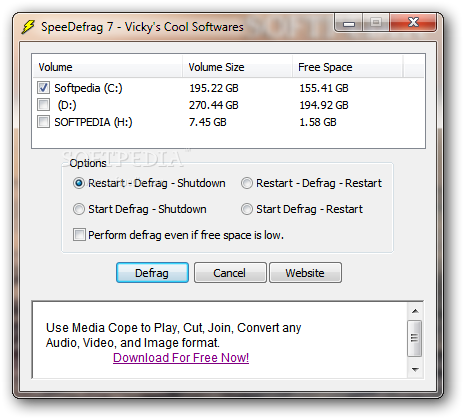464x419 pixels.
Task: Click the Defrag button
Action: point(152,273)
